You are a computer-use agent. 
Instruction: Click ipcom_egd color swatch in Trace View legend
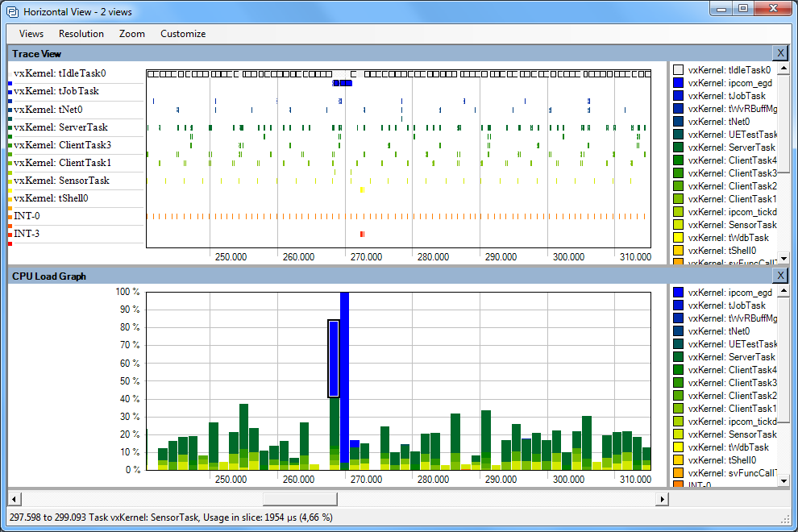[678, 82]
